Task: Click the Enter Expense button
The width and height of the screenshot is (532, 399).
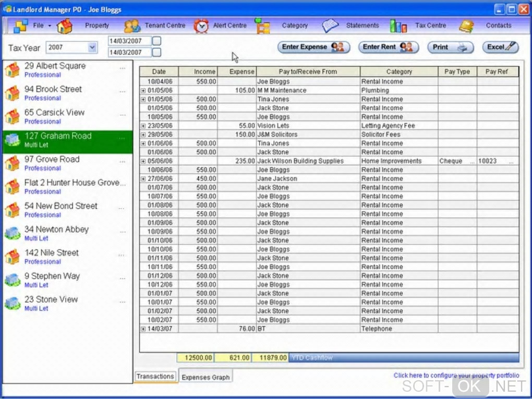Action: point(313,47)
